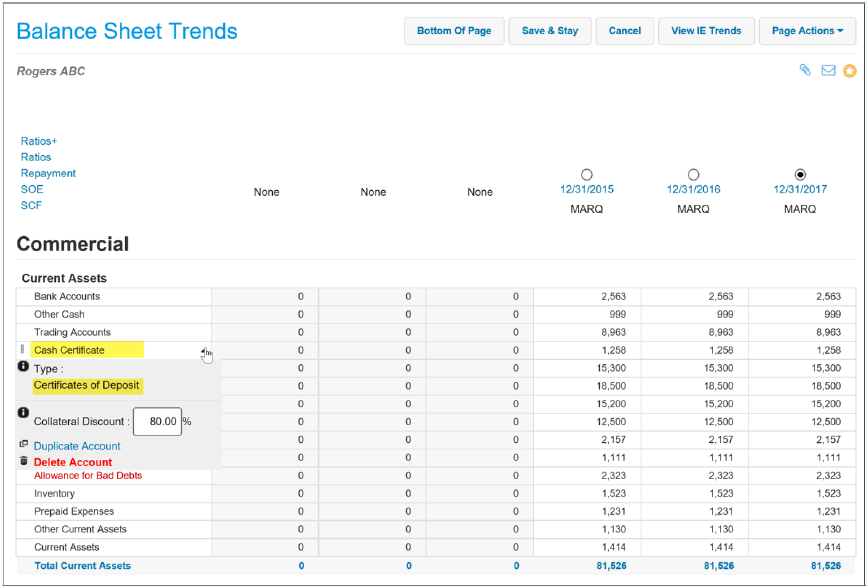Click Other Cash 999 value under 12/31/2016
This screenshot has height=588, width=868.
(x=725, y=314)
